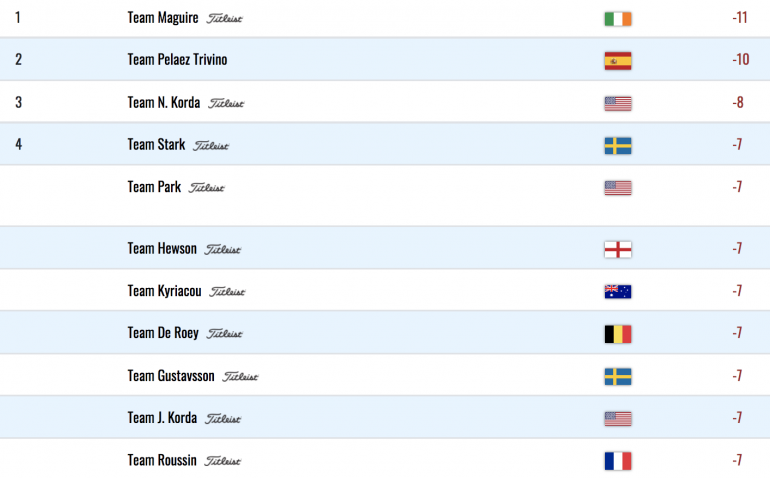The image size is (770, 478).
Task: Click Team Pelaez Trivino's -10 score
Action: point(741,59)
